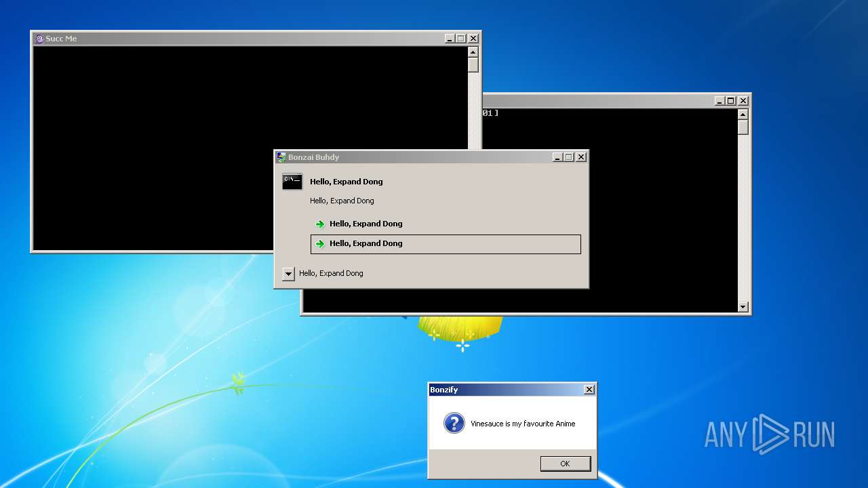Click the Hello, Expand Dong footer label
This screenshot has height=488, width=868.
point(331,274)
